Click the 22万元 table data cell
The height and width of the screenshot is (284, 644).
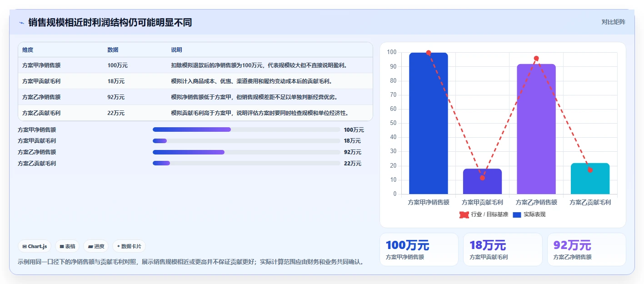(116, 113)
